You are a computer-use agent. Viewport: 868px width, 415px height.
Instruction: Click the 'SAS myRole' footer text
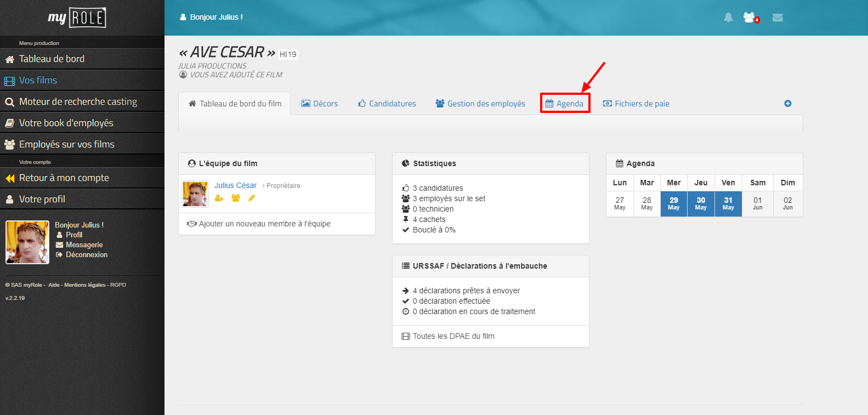point(25,285)
